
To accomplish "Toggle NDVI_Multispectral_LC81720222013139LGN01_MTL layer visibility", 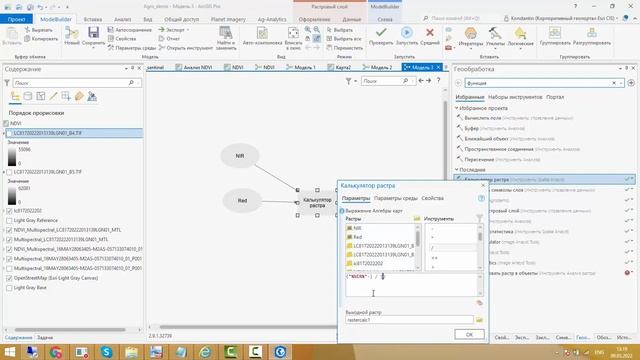I will [x=9, y=230].
